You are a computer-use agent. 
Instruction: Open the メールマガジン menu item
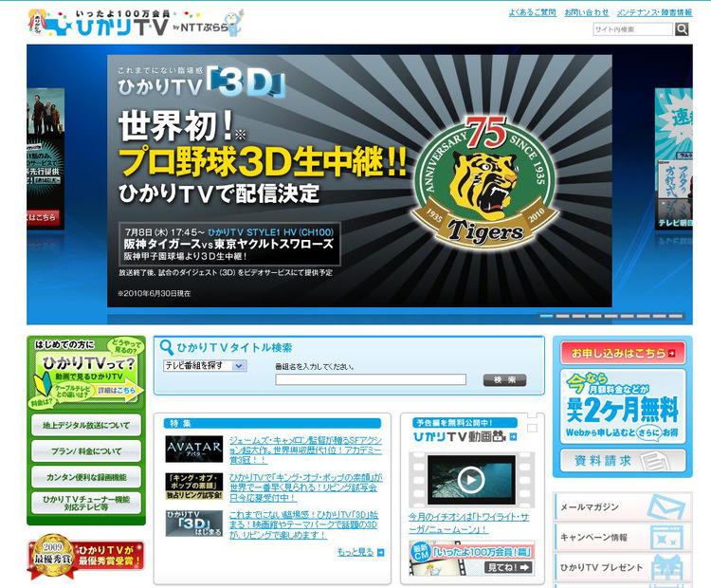[623, 506]
